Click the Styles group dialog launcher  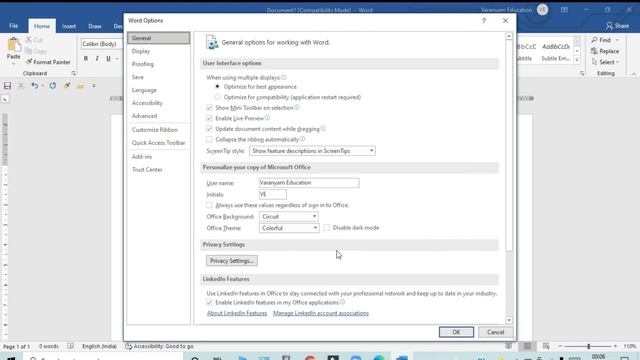(x=582, y=73)
